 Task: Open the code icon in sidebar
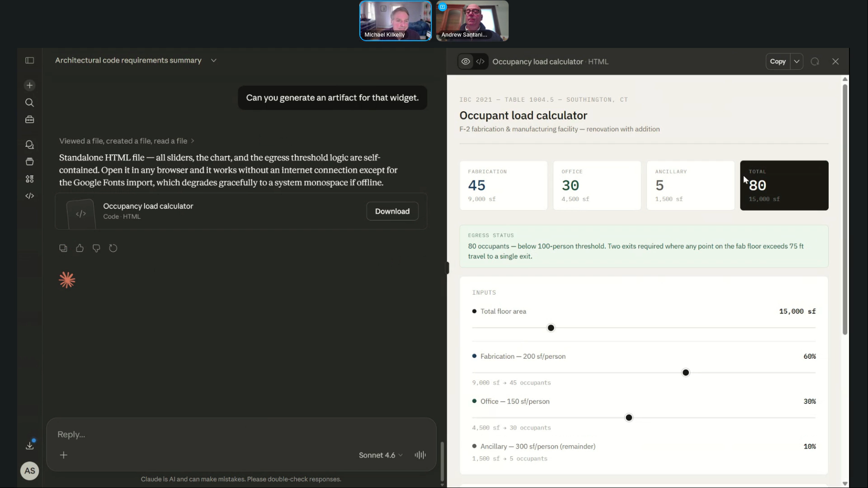pyautogui.click(x=30, y=196)
